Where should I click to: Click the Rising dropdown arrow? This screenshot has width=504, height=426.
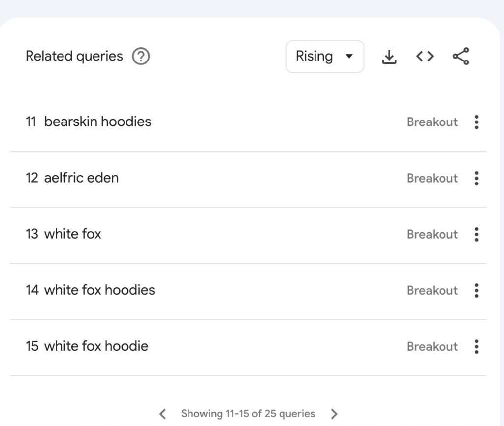(x=350, y=56)
